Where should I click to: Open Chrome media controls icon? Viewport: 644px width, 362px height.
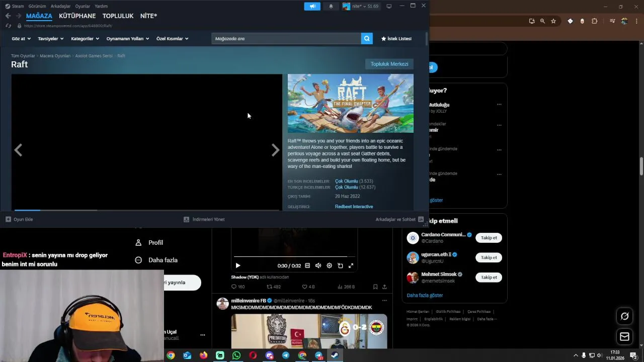pyautogui.click(x=612, y=21)
